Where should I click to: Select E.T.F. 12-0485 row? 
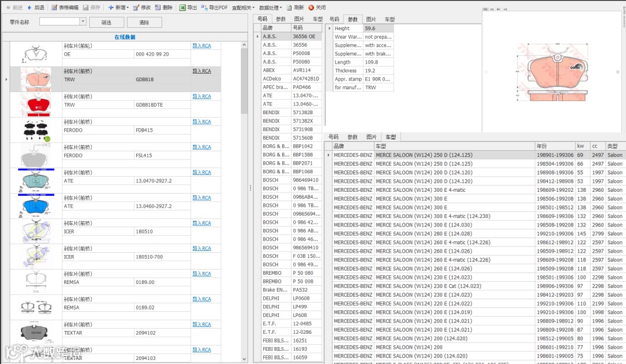tap(292, 323)
